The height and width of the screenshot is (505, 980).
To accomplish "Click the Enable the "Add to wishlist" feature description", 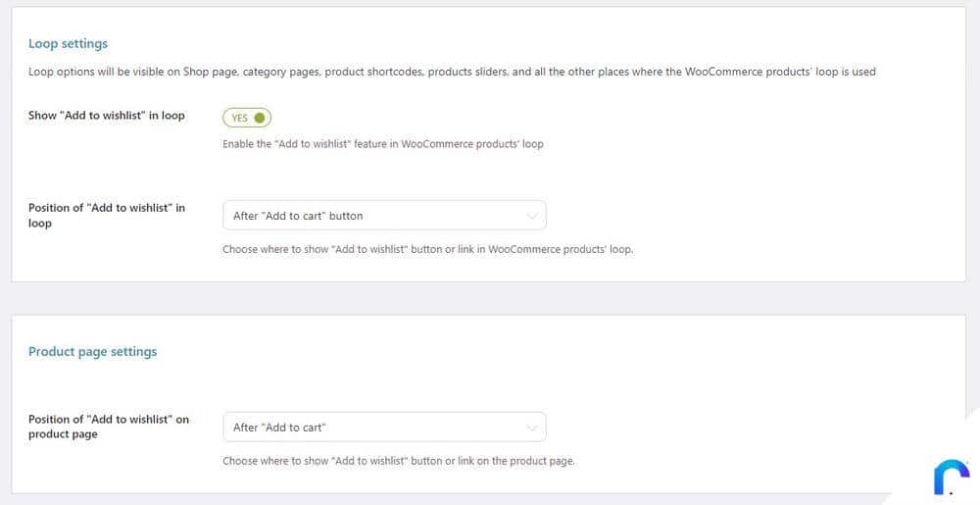I will click(382, 144).
